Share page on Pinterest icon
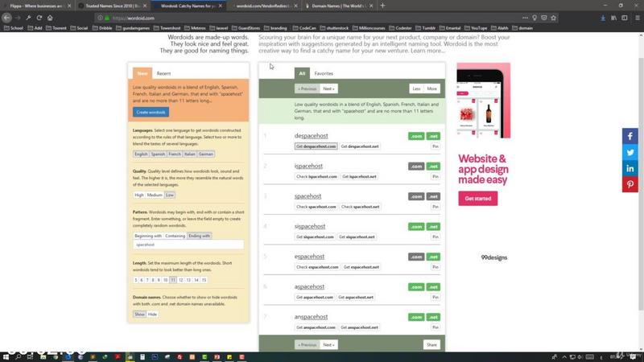 tap(630, 184)
